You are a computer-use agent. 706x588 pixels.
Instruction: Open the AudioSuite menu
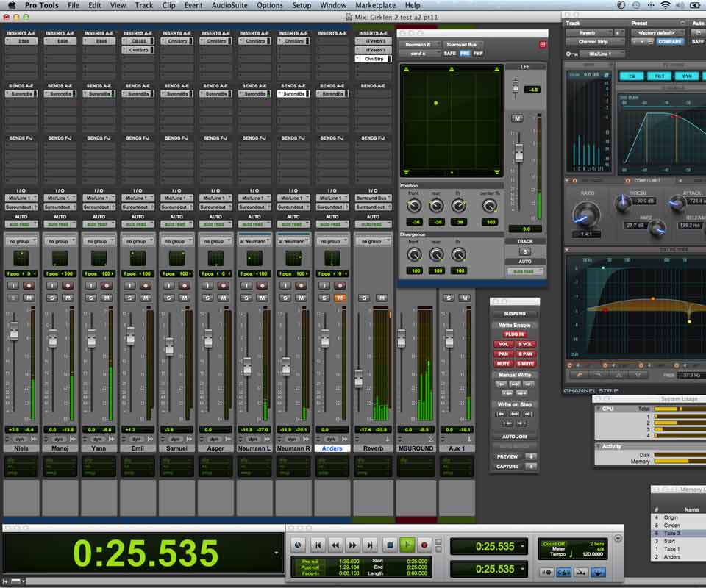[x=229, y=5]
